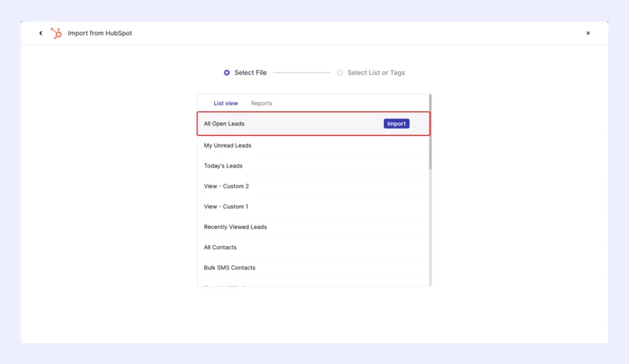
Task: Close the Import from HubSpot dialog
Action: click(588, 33)
